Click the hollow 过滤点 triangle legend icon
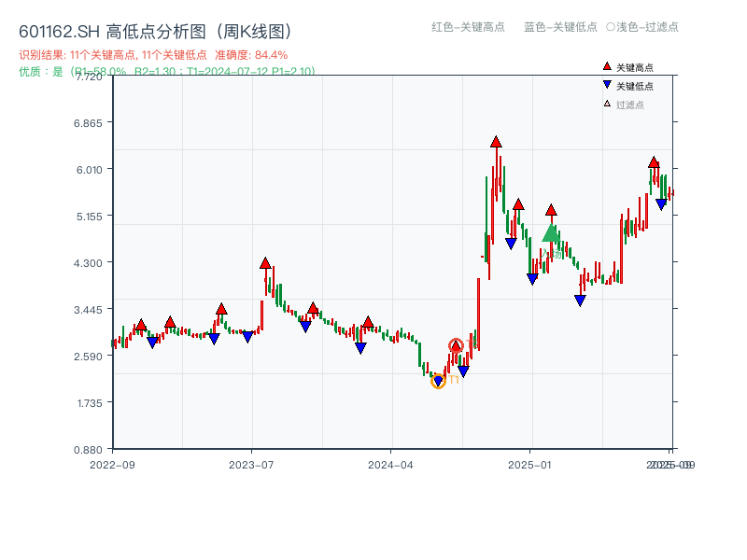 (605, 101)
